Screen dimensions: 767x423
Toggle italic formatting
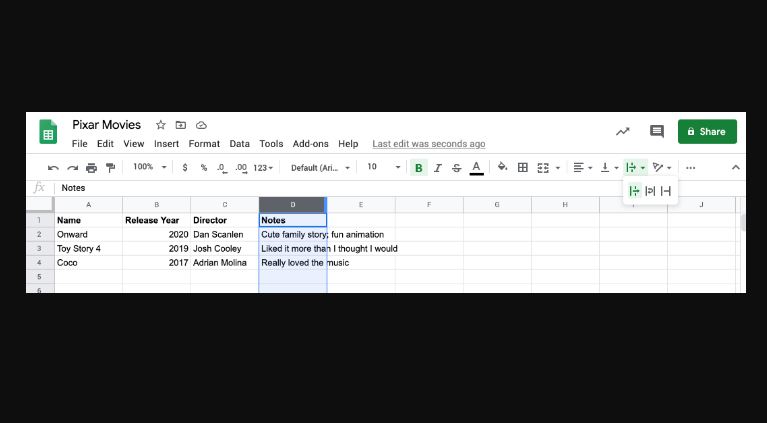(x=438, y=168)
